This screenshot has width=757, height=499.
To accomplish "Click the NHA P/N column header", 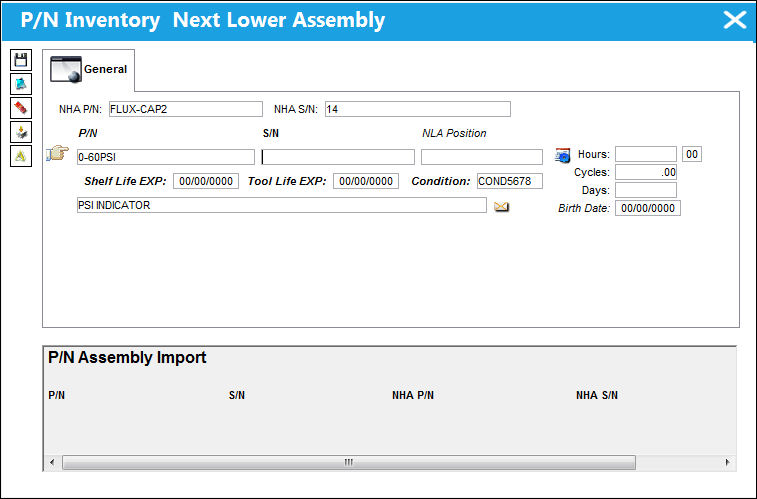I will point(413,395).
